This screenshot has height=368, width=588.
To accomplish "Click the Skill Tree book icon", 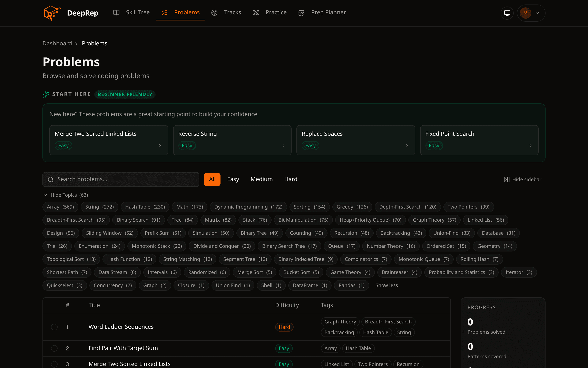I will click(116, 13).
